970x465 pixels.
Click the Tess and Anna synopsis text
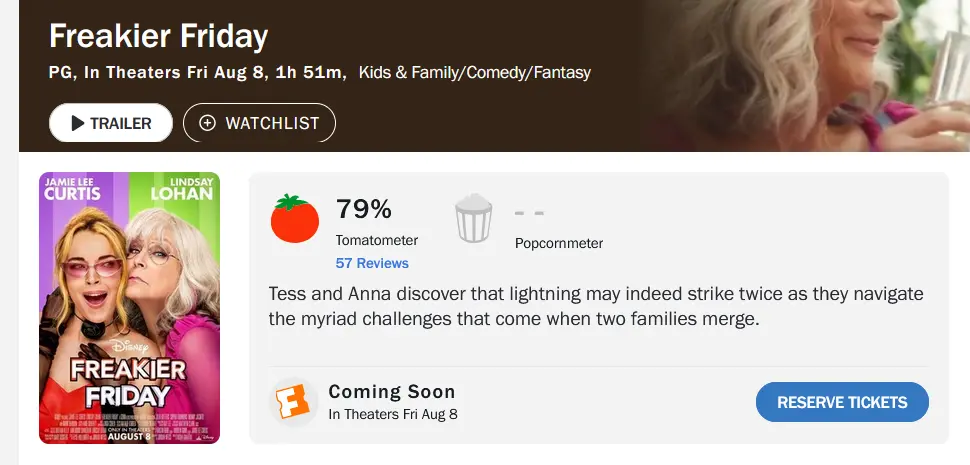point(596,306)
